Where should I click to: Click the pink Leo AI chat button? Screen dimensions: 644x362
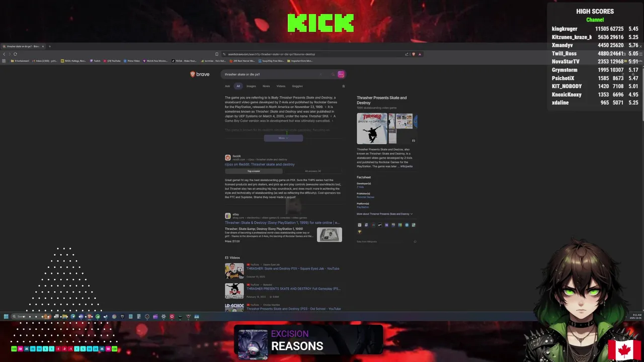pos(341,74)
